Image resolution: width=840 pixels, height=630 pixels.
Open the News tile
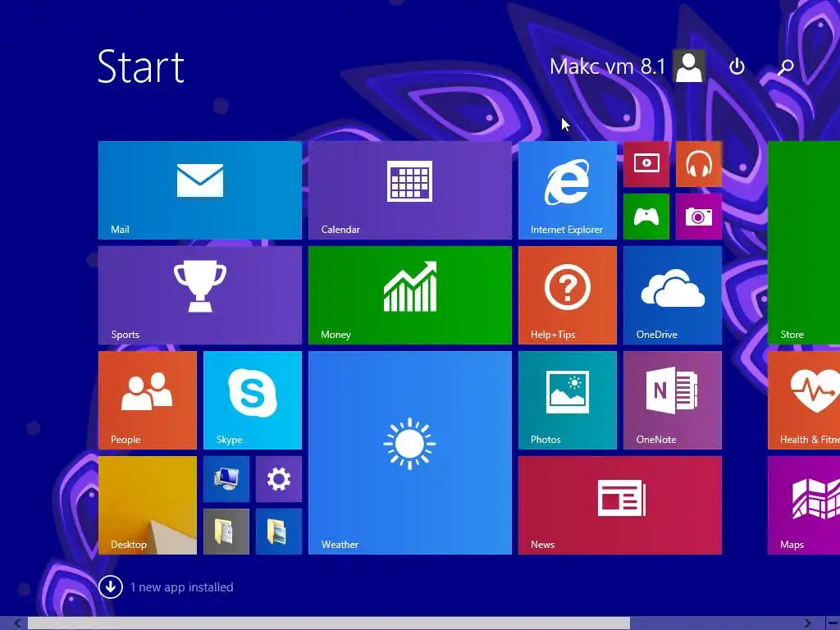tap(620, 505)
